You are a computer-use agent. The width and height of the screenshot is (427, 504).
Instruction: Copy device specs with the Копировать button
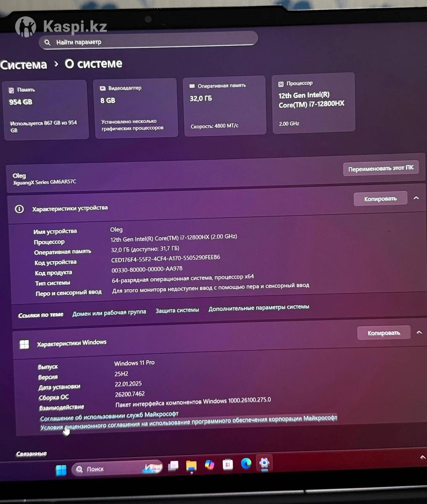click(380, 199)
